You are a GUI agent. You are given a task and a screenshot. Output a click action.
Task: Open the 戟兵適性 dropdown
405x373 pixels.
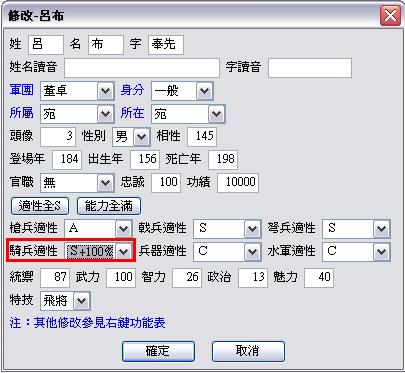[x=227, y=229]
